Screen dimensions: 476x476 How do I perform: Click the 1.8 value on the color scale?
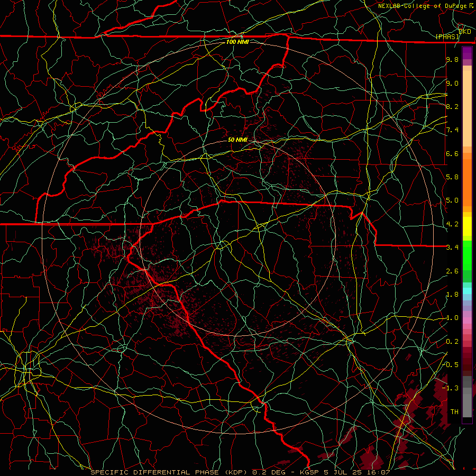tap(452, 295)
